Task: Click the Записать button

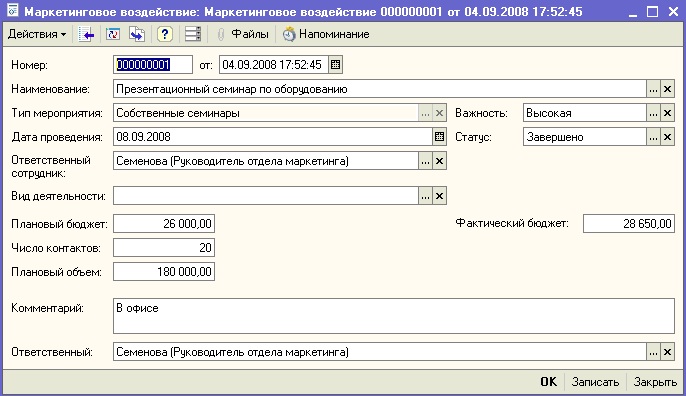Action: (595, 382)
